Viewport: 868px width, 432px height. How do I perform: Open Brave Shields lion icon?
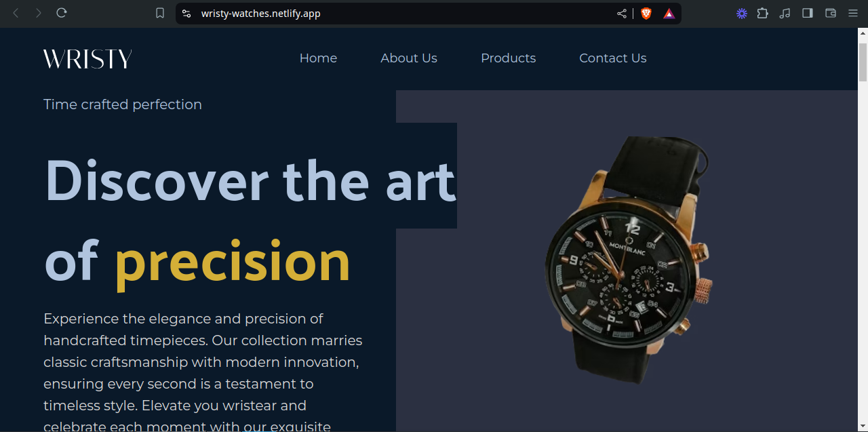click(x=646, y=14)
